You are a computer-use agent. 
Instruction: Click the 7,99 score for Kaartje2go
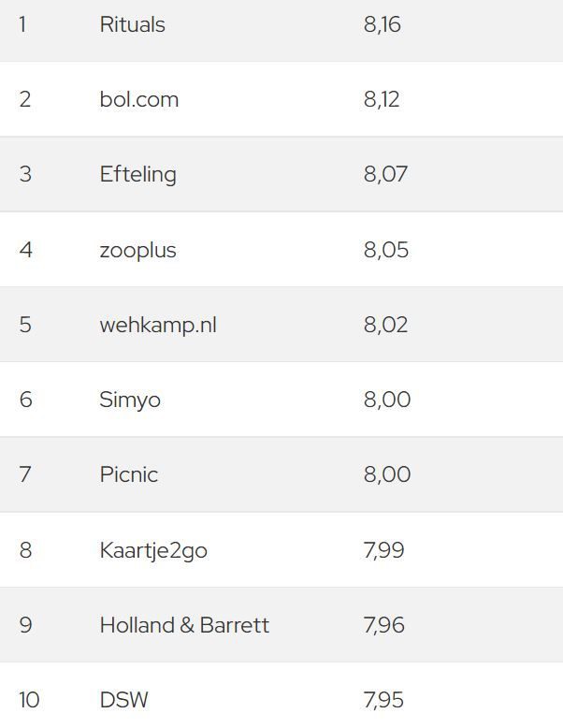click(383, 550)
